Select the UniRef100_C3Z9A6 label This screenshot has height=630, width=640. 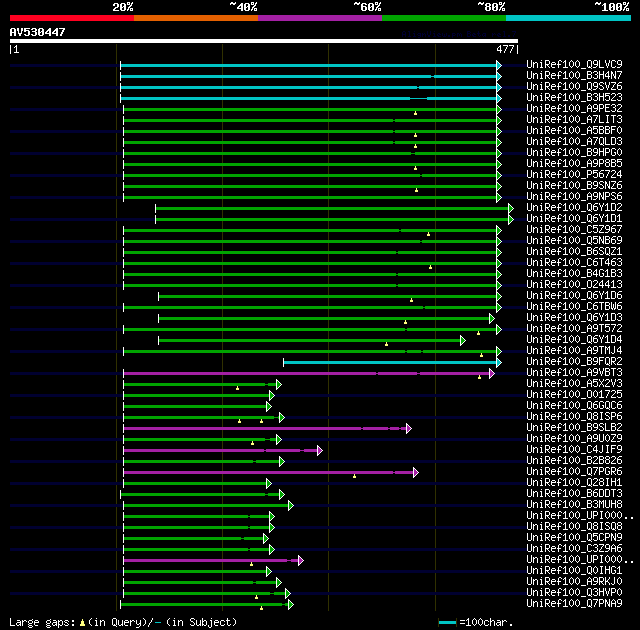574,549
